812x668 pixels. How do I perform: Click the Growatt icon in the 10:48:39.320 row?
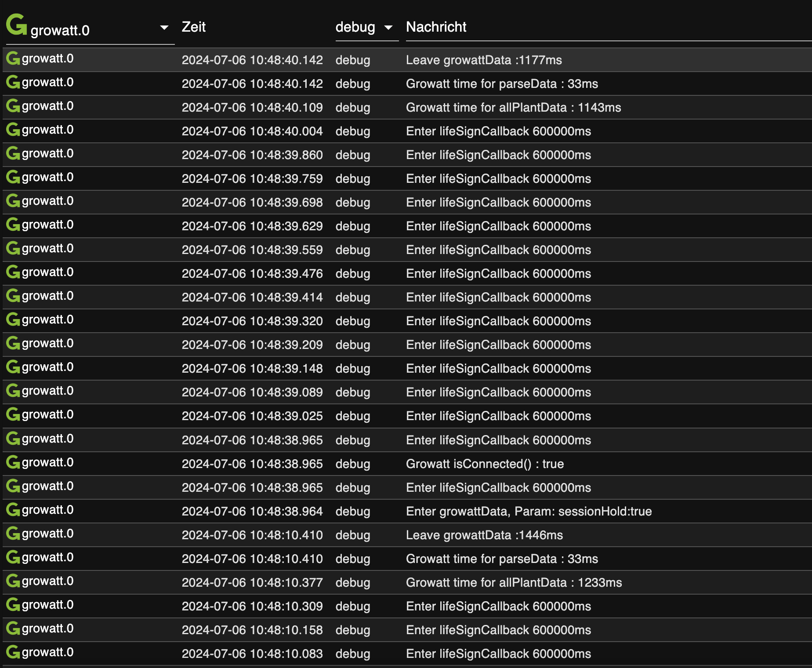pos(13,319)
